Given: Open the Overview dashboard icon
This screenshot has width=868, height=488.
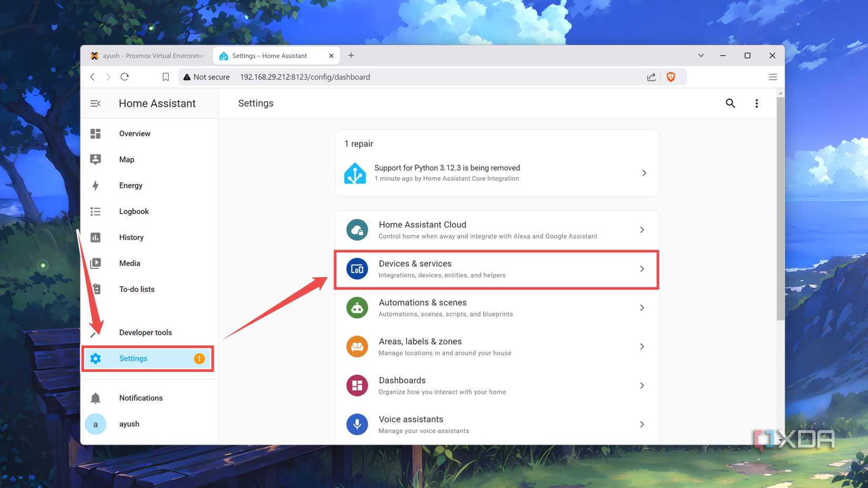Looking at the screenshot, I should [x=95, y=134].
